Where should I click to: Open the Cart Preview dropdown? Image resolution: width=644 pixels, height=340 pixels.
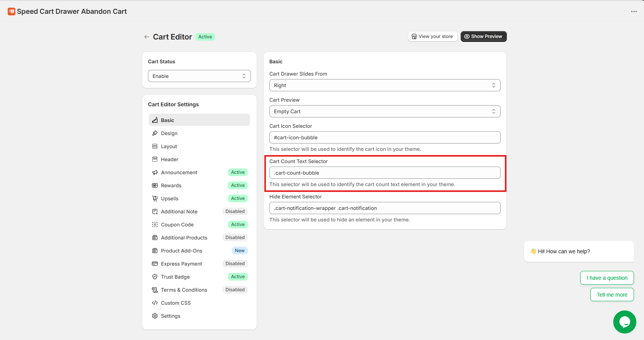[385, 111]
